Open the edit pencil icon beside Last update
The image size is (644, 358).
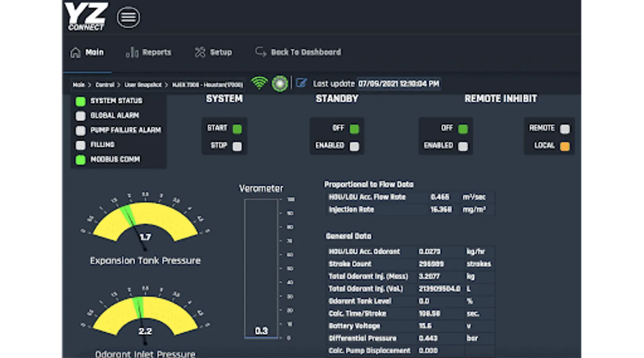(x=301, y=83)
